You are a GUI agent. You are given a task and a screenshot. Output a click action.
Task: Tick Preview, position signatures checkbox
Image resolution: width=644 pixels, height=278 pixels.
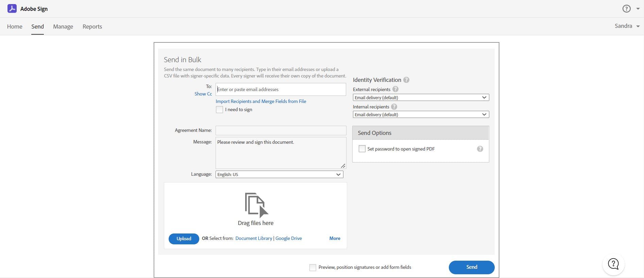click(313, 267)
